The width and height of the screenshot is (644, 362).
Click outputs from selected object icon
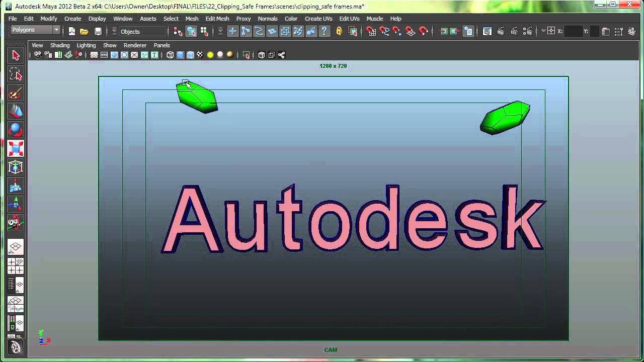point(455,31)
